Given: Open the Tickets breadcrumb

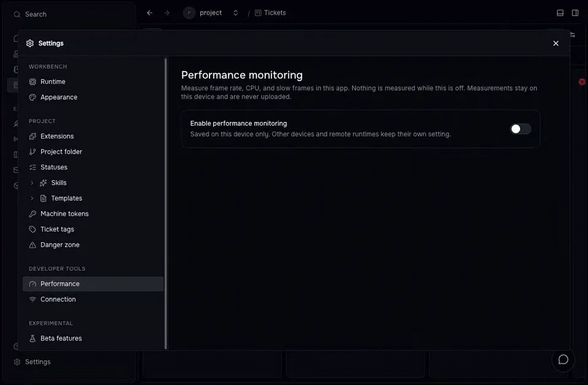Looking at the screenshot, I should (x=270, y=13).
